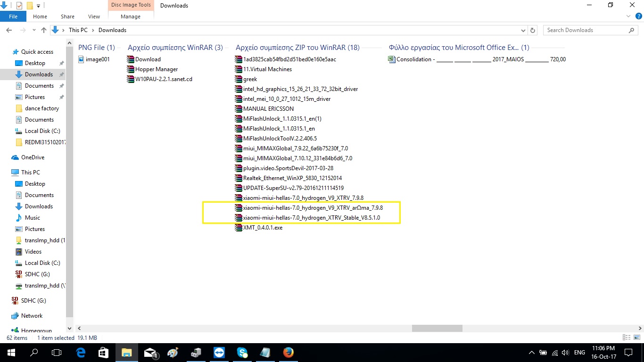Click the Properties icon in the Quick Access Toolbar
Image resolution: width=644 pixels, height=362 pixels.
tap(19, 6)
